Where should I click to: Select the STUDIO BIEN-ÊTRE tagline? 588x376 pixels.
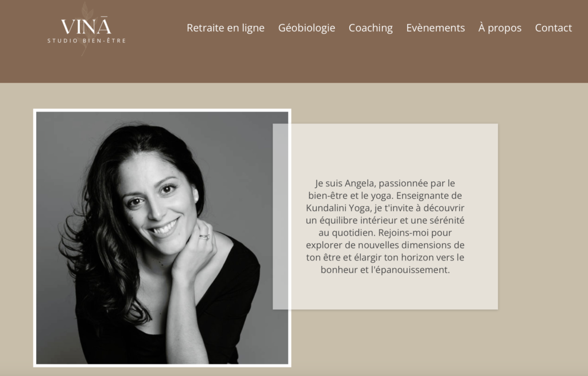click(x=87, y=41)
